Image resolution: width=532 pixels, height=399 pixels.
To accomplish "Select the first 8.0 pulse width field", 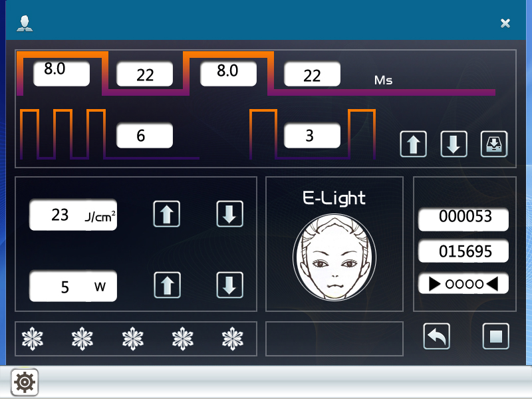I will tap(61, 72).
